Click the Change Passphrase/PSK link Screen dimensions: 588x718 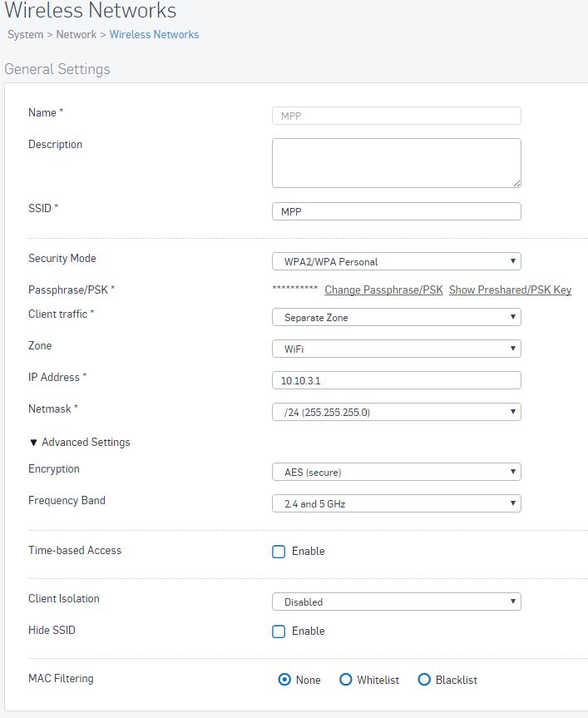(x=383, y=290)
